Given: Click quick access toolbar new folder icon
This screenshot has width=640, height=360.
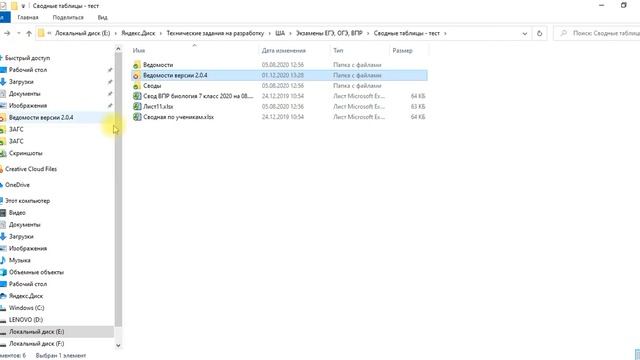Looking at the screenshot, I should [x=14, y=6].
